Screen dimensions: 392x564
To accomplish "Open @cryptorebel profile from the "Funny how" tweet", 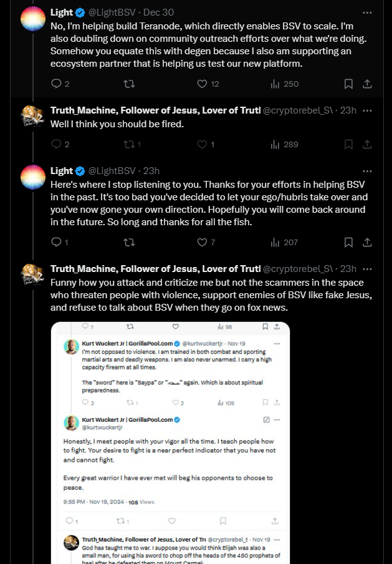I will point(298,269).
